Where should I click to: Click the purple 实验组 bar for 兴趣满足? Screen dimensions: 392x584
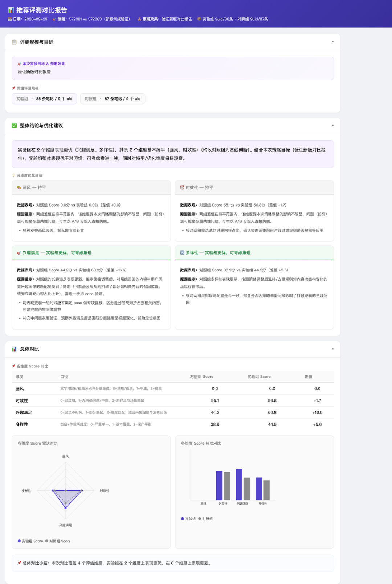(239, 485)
